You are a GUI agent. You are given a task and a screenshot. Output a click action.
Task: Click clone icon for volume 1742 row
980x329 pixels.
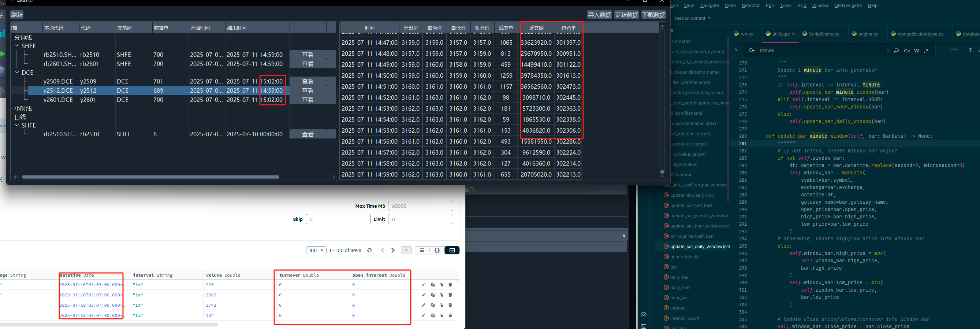(441, 305)
